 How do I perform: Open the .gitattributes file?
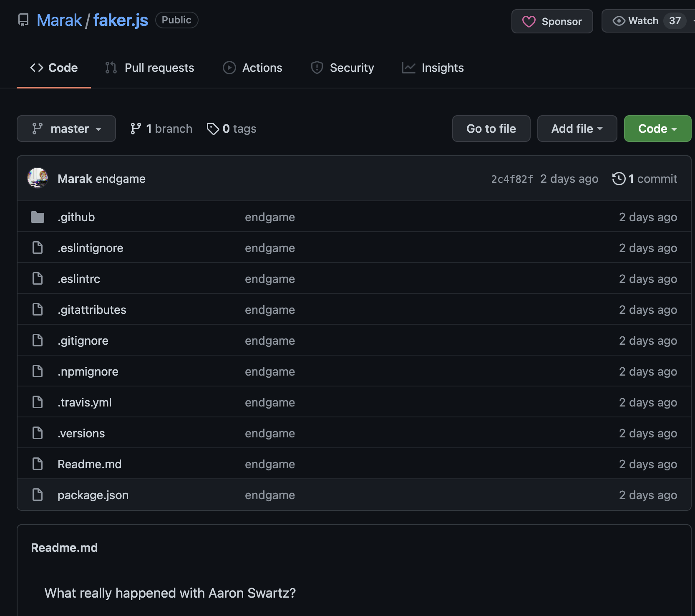pos(92,310)
